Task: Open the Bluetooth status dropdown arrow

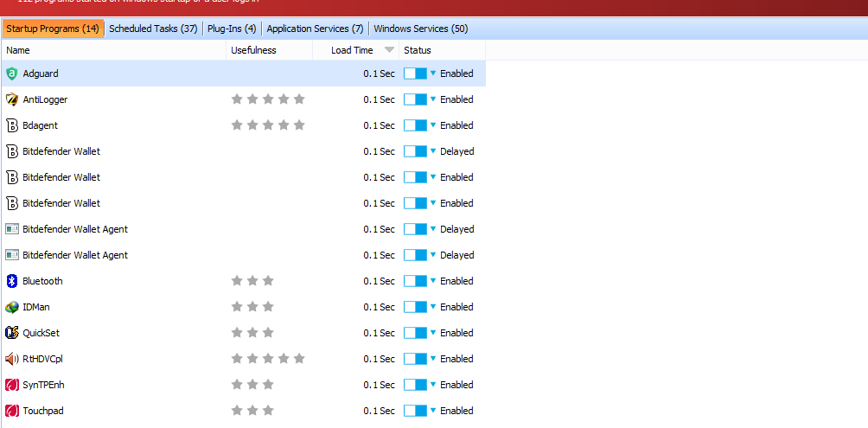Action: point(433,280)
